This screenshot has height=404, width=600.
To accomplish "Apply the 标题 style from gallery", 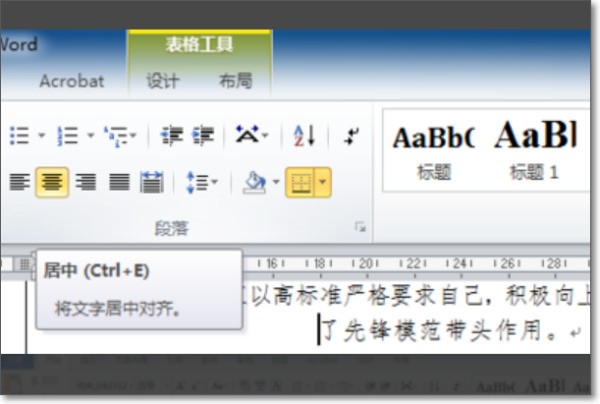I will 433,149.
